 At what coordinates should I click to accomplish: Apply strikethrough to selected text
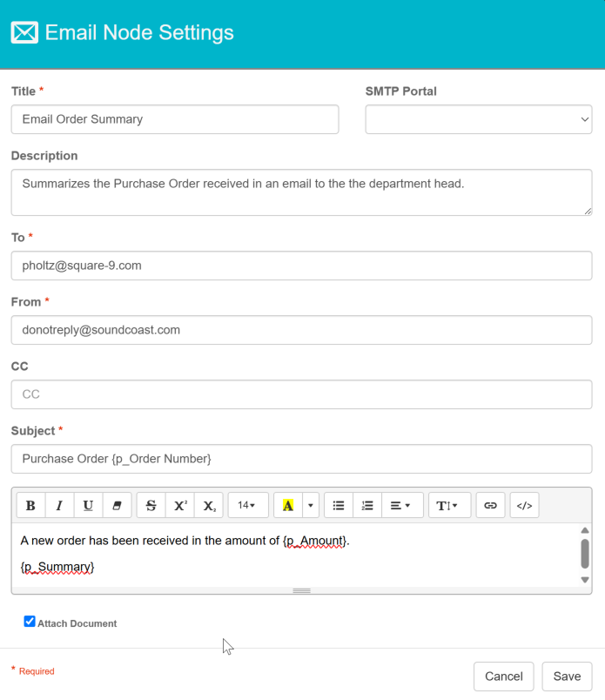[x=151, y=506]
